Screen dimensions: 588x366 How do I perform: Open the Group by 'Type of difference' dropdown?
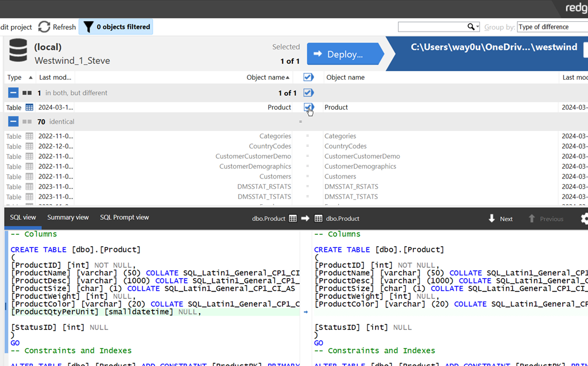552,27
